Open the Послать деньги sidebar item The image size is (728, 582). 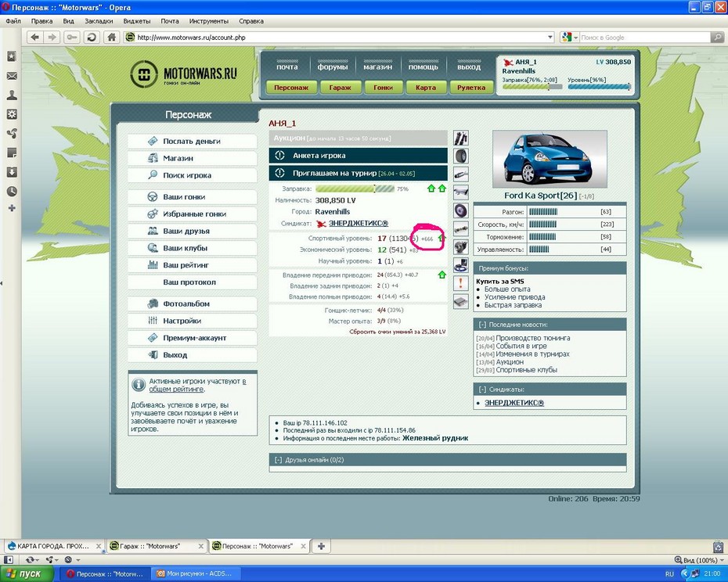tap(193, 141)
